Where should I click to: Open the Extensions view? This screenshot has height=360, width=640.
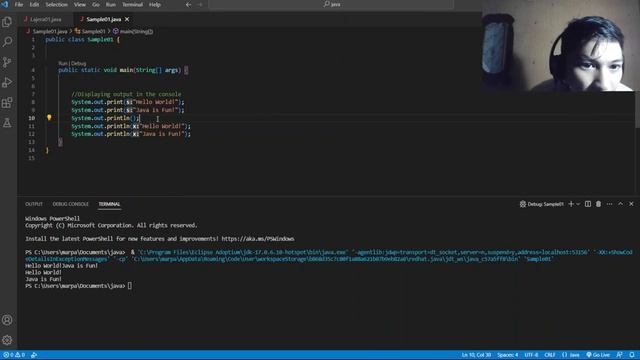(7, 102)
